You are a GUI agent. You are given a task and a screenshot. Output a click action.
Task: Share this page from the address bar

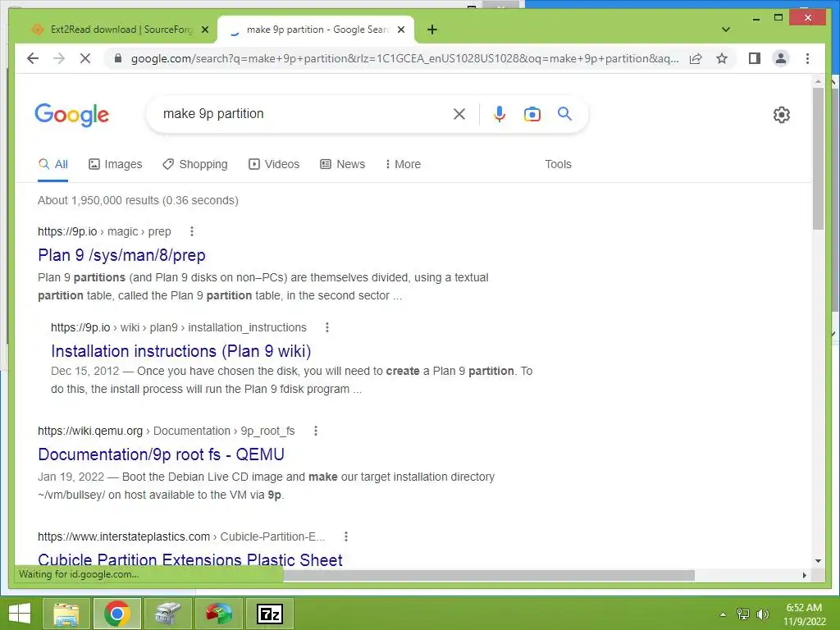pos(696,58)
